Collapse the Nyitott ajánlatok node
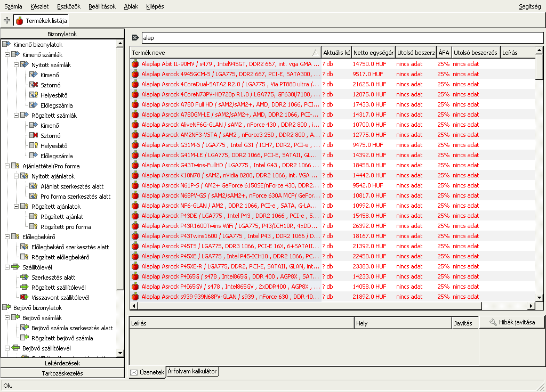 (16, 176)
